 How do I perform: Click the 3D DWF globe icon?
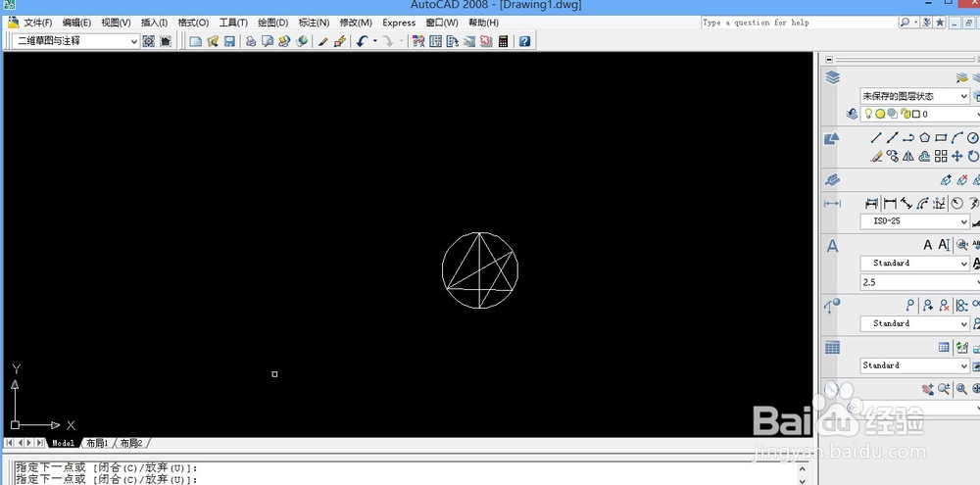pos(301,41)
